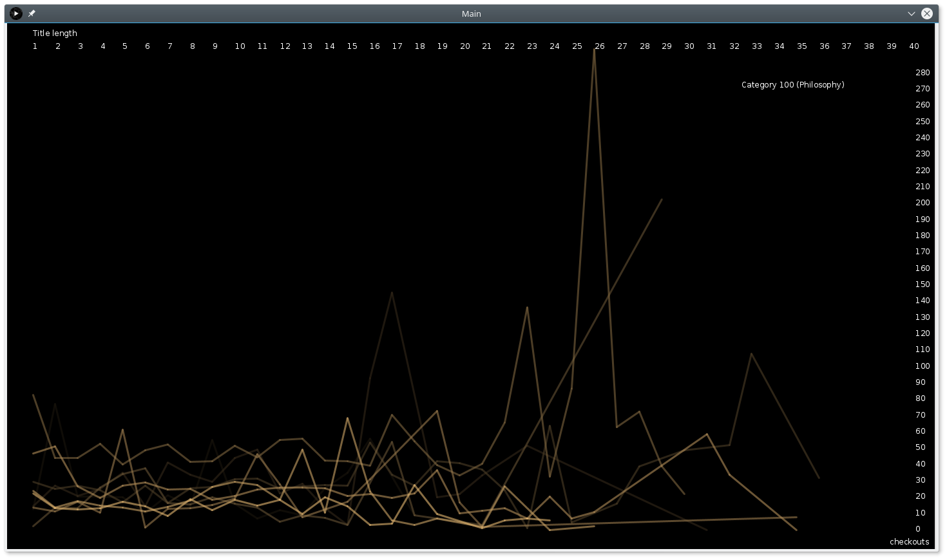This screenshot has width=947, height=560.
Task: Click the 'Category 100 (Philosophy)' label
Action: (x=792, y=85)
